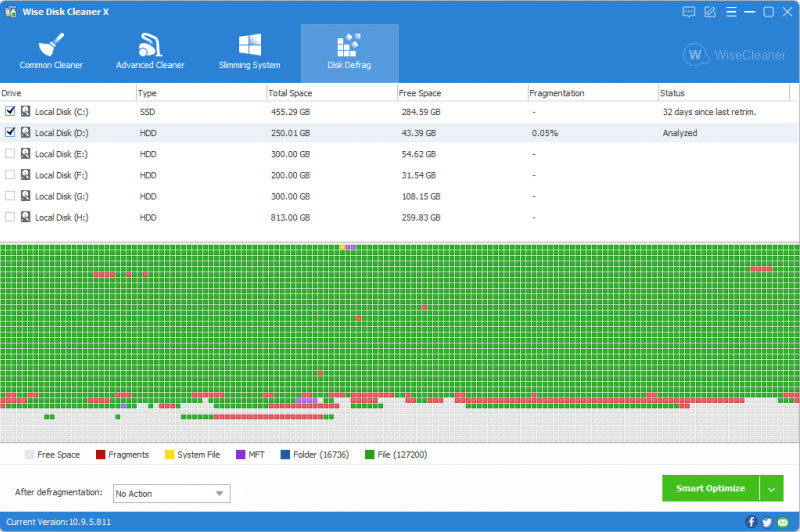The width and height of the screenshot is (800, 532).
Task: Click the SSD type cell
Action: tap(147, 112)
